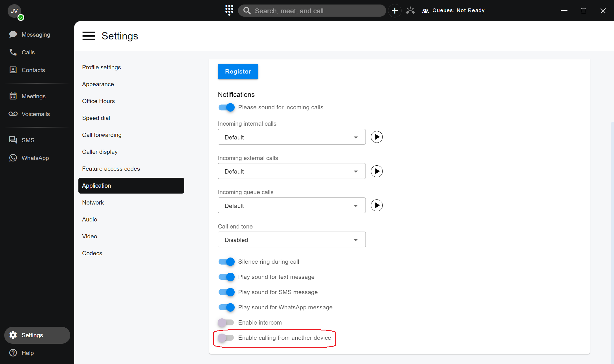Toggle Enable calling from another device

pyautogui.click(x=226, y=338)
